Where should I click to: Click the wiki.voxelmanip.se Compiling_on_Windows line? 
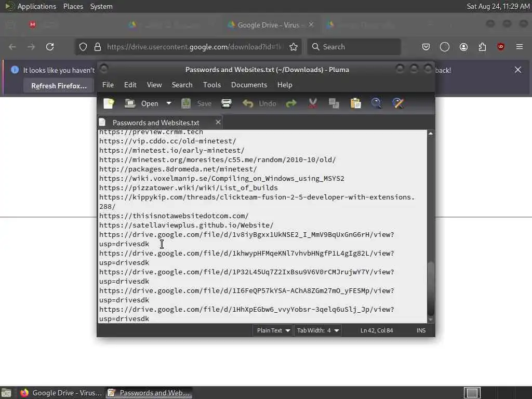click(x=221, y=179)
